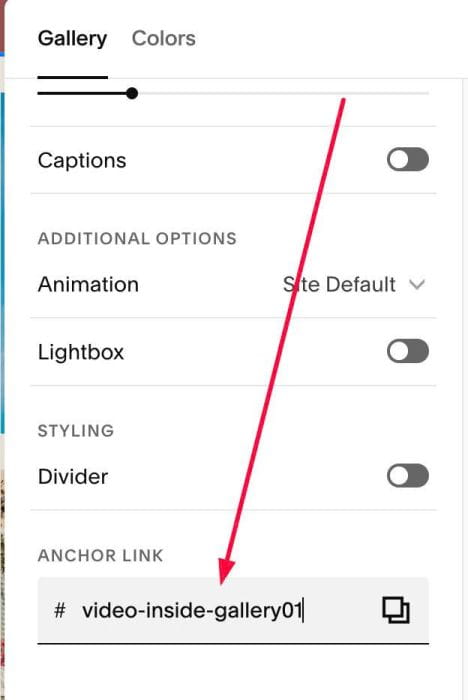Viewport: 468px width, 700px height.
Task: Click the filled left part of slider track
Action: [x=82, y=93]
